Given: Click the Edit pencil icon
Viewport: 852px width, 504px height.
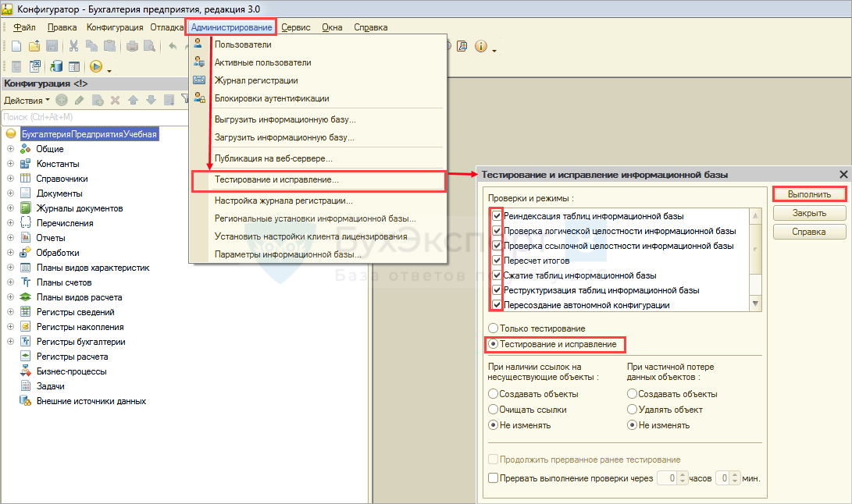Looking at the screenshot, I should tap(80, 100).
